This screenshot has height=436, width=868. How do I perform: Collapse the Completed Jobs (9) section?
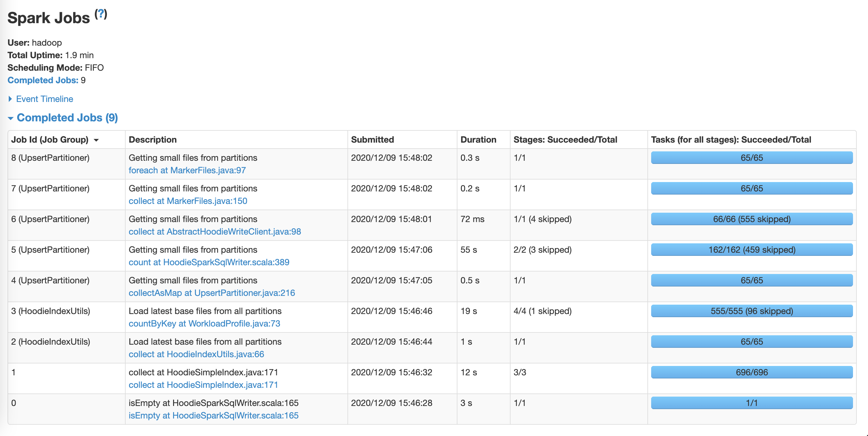pyautogui.click(x=67, y=118)
